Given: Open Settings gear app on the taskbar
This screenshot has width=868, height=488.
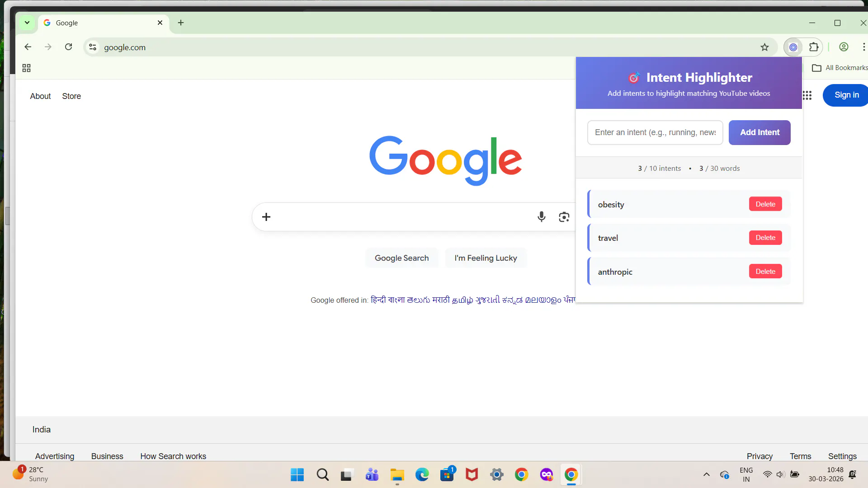Looking at the screenshot, I should pyautogui.click(x=497, y=475).
